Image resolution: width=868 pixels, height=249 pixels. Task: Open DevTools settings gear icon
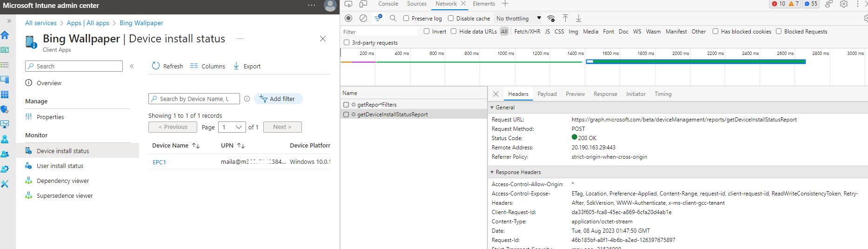click(844, 4)
